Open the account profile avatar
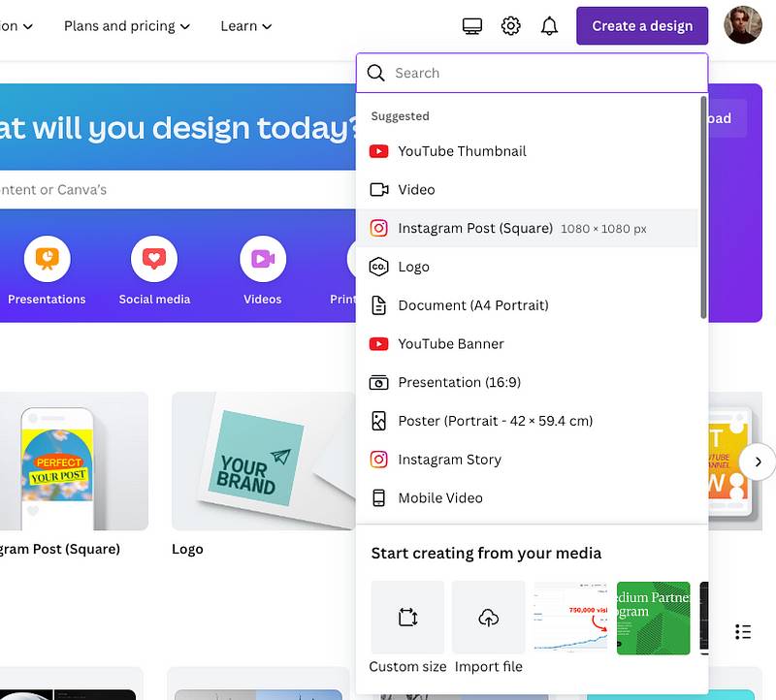This screenshot has height=700, width=776. [743, 25]
